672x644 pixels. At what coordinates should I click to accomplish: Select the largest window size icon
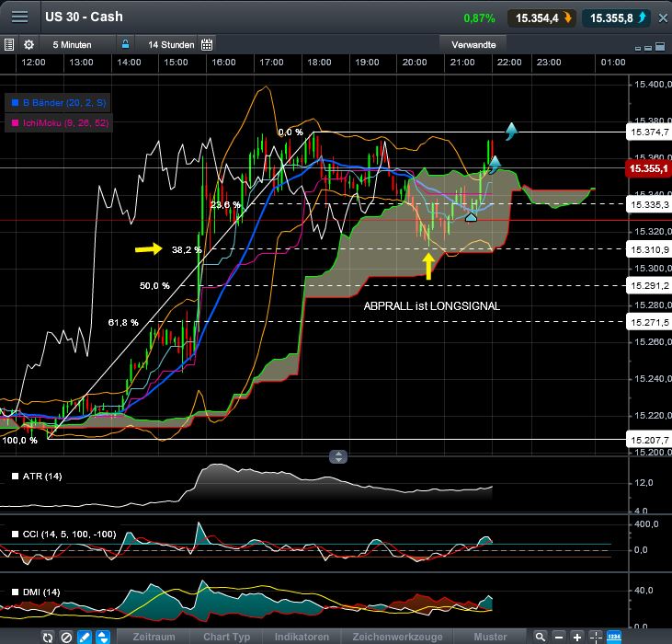660,46
